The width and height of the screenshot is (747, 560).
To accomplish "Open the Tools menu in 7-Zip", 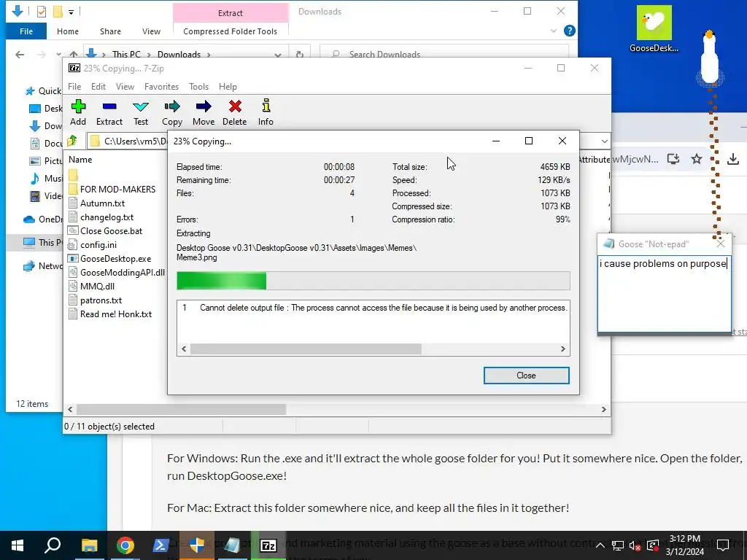I will click(x=198, y=87).
